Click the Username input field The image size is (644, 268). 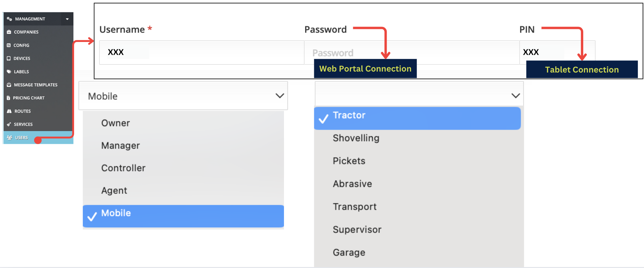click(x=202, y=52)
